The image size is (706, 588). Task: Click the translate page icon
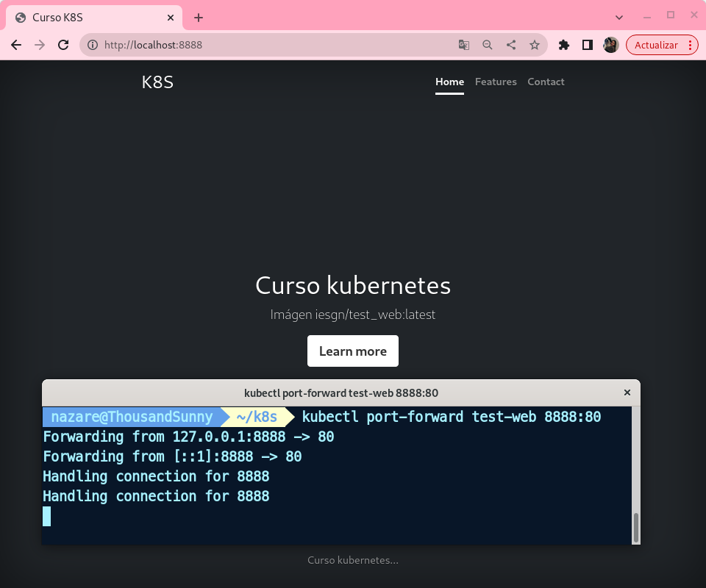464,45
